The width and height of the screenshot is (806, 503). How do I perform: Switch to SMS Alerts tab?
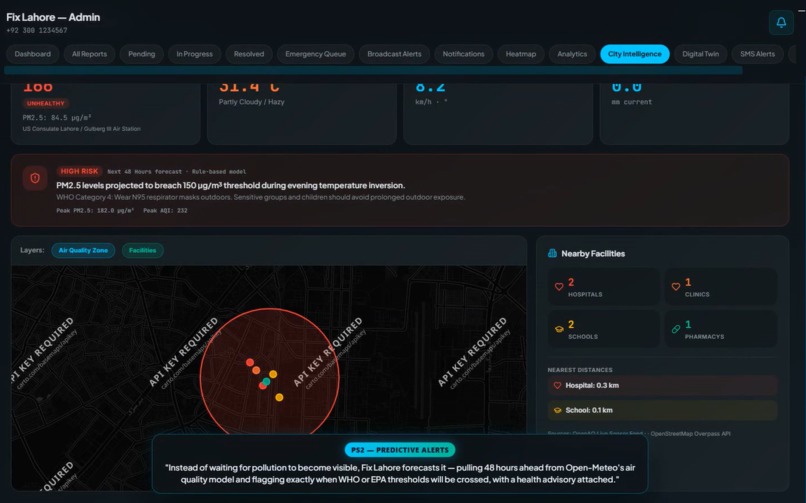(x=758, y=54)
